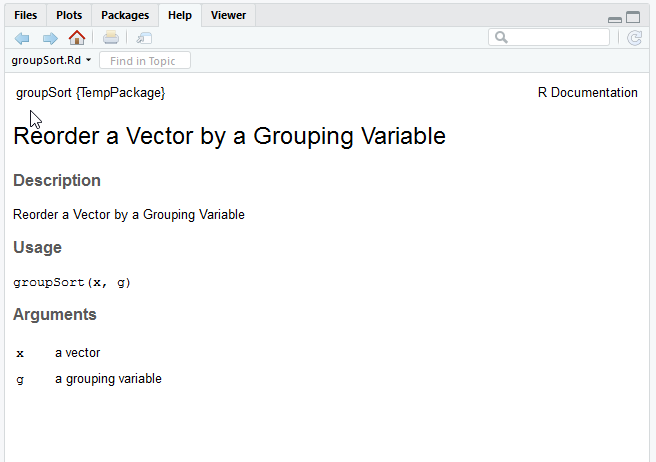Go forward to next help topic
Viewport: 656px width, 462px height.
(49, 38)
